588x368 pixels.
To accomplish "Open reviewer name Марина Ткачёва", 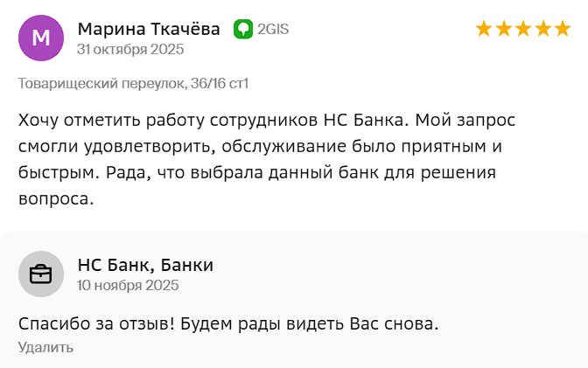I will (149, 29).
